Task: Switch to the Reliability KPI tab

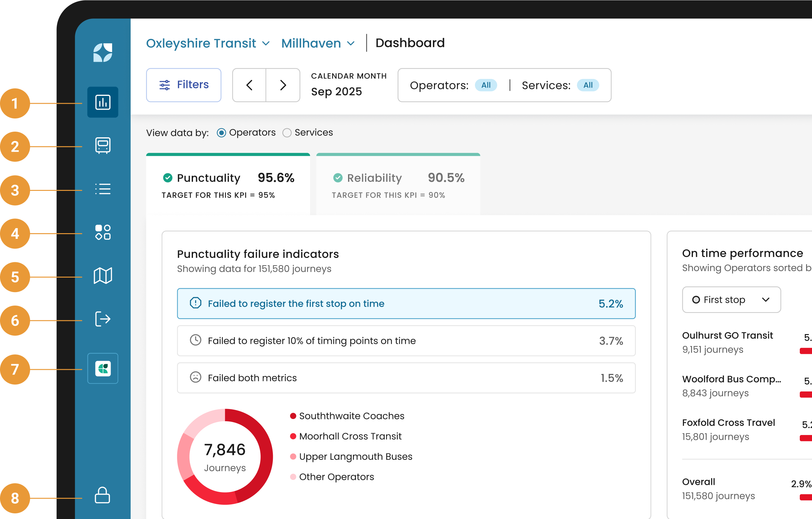Action: [398, 184]
